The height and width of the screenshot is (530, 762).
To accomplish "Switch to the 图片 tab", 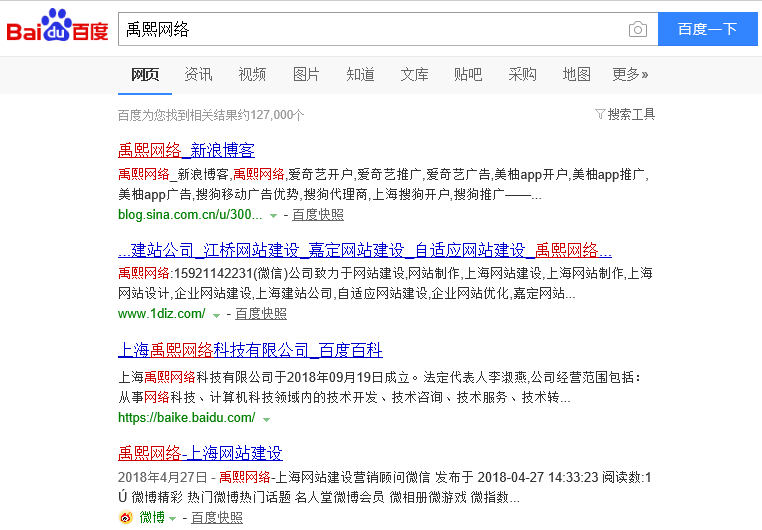I will tap(306, 74).
